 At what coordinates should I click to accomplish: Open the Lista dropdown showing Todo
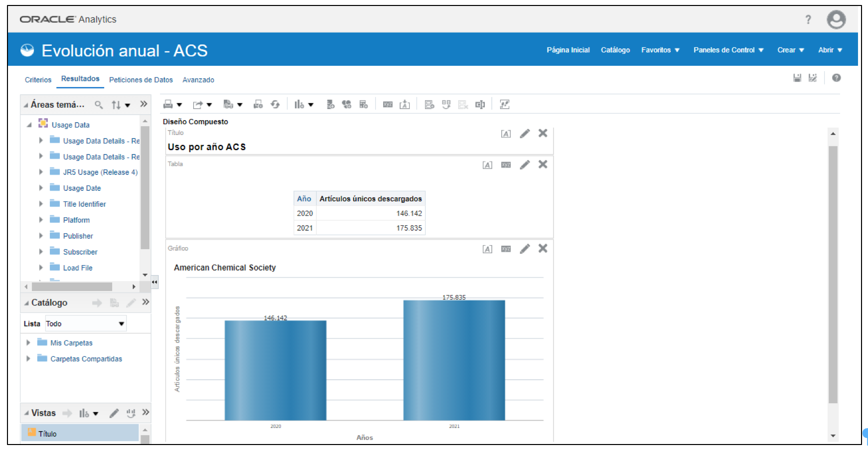coord(121,324)
